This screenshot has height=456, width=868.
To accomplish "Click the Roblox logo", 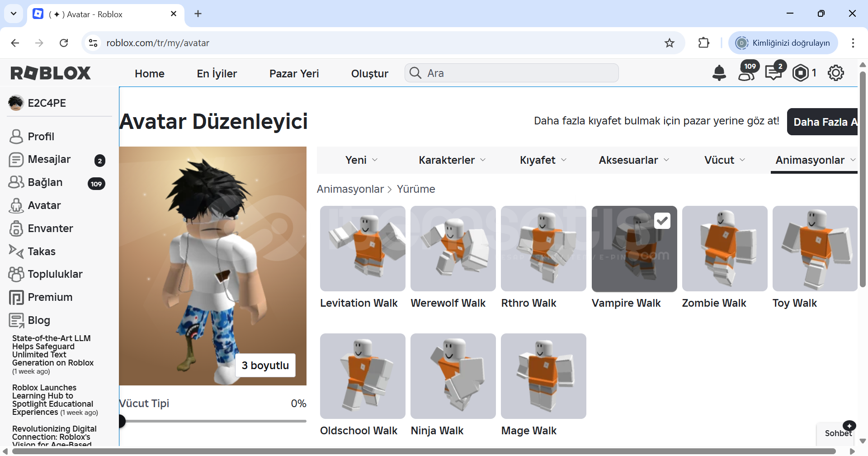I will point(51,73).
